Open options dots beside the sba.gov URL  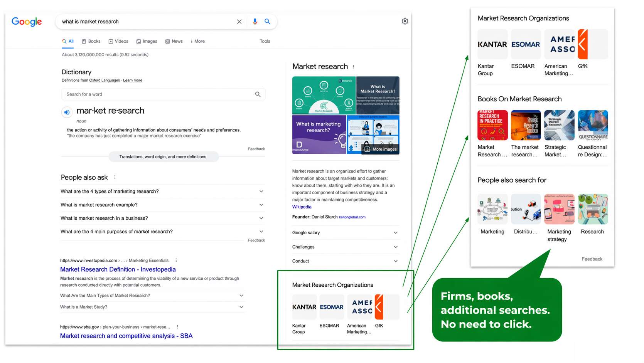pyautogui.click(x=177, y=327)
